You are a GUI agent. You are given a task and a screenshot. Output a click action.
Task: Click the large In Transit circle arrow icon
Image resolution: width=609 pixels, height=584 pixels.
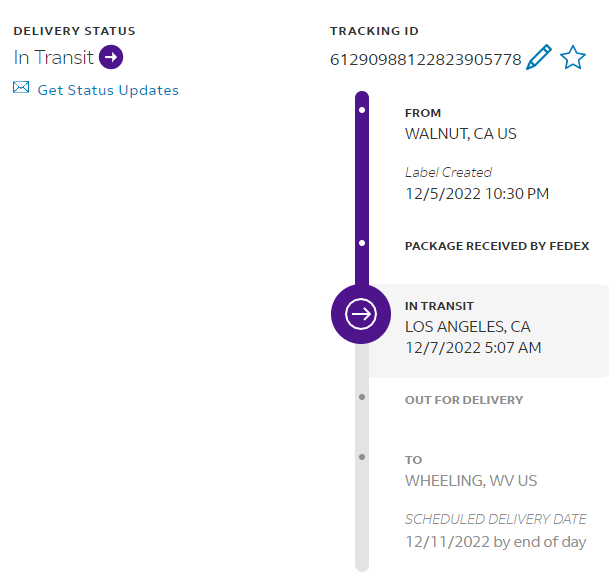tap(361, 314)
